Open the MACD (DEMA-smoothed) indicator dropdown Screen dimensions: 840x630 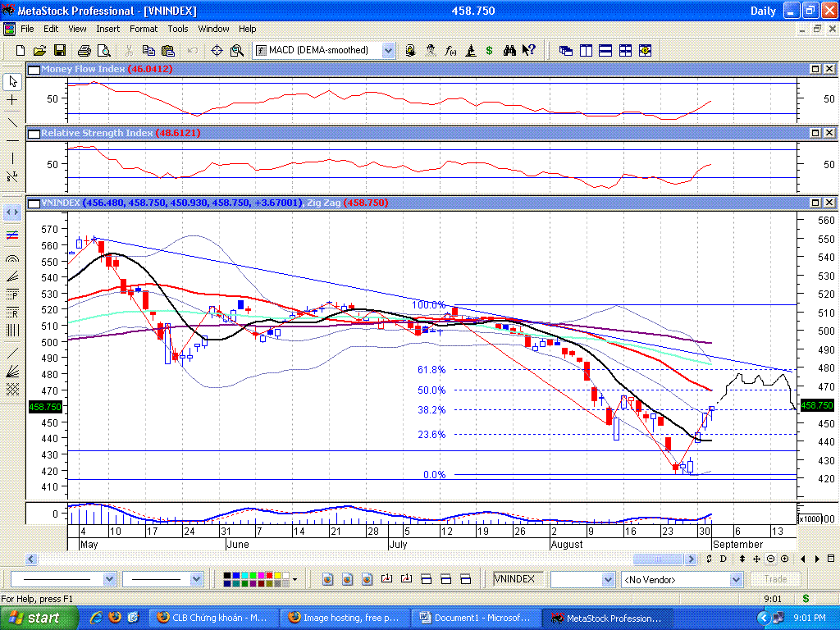point(388,50)
